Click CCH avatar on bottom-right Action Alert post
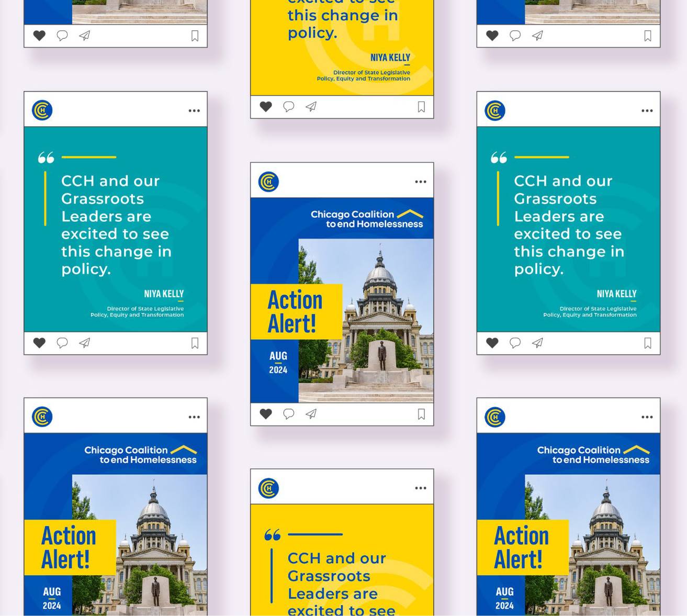The width and height of the screenshot is (687, 616). pos(495,417)
